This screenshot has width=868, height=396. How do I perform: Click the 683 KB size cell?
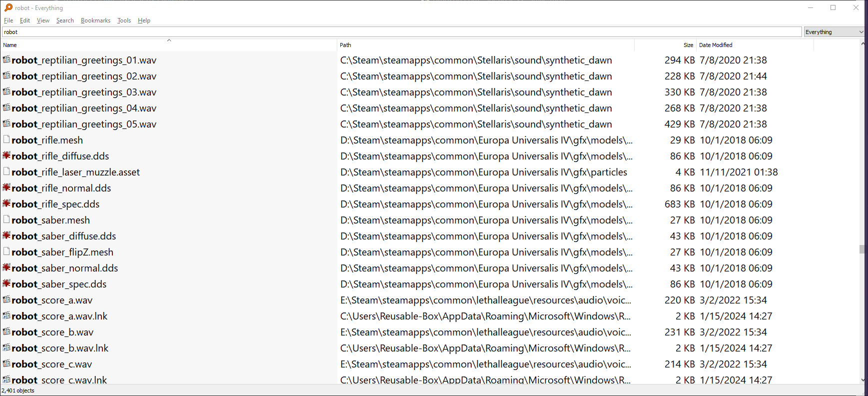point(680,204)
